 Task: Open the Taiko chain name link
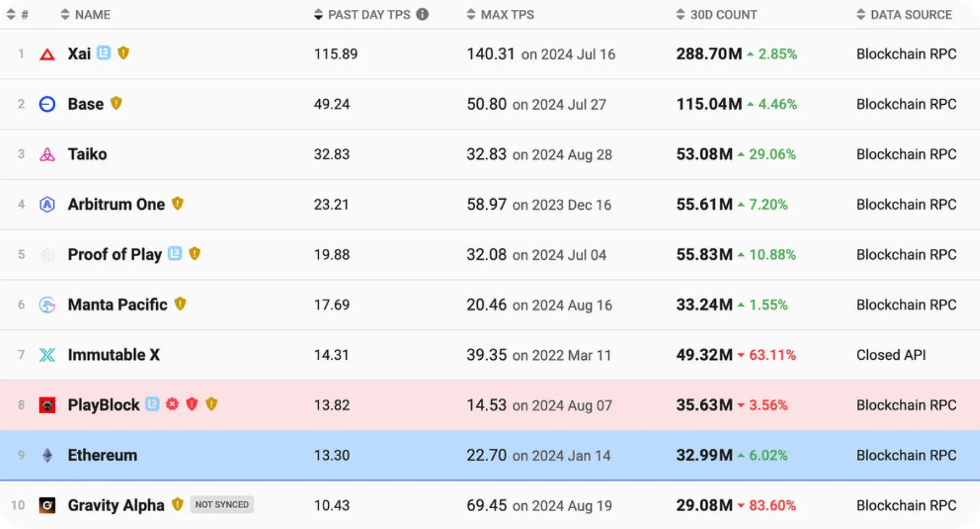tap(88, 154)
